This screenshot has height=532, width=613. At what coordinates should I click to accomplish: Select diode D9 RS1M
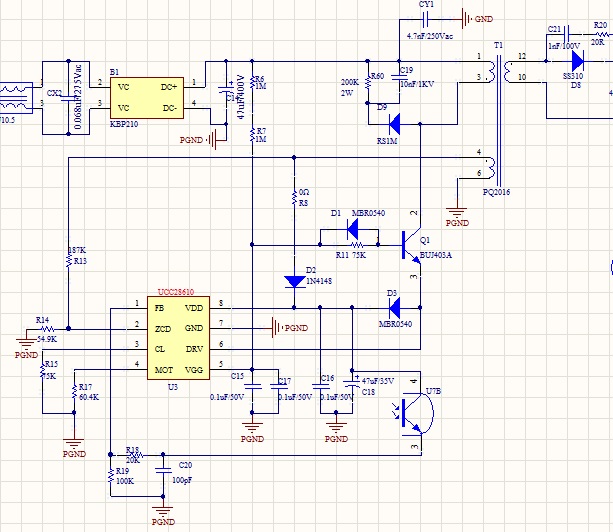pyautogui.click(x=392, y=124)
